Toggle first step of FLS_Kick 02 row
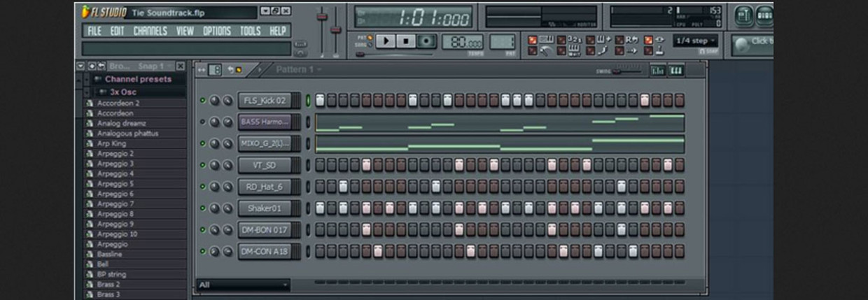 pyautogui.click(x=320, y=100)
